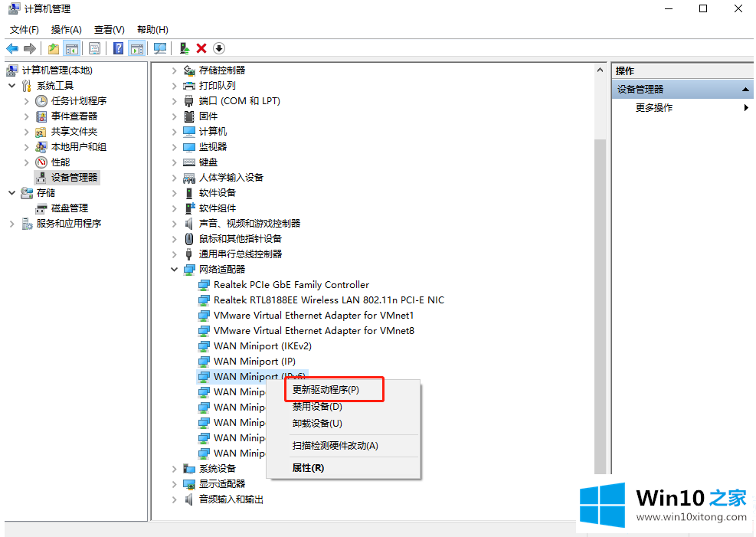Expand the 存储控制器 device category
This screenshot has height=537, width=756.
coord(175,70)
